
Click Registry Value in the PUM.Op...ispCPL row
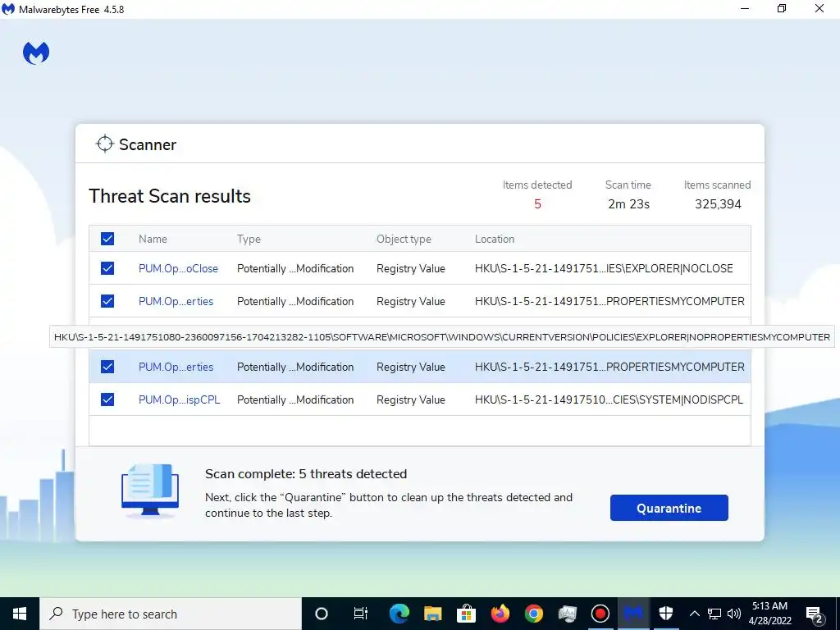[410, 399]
